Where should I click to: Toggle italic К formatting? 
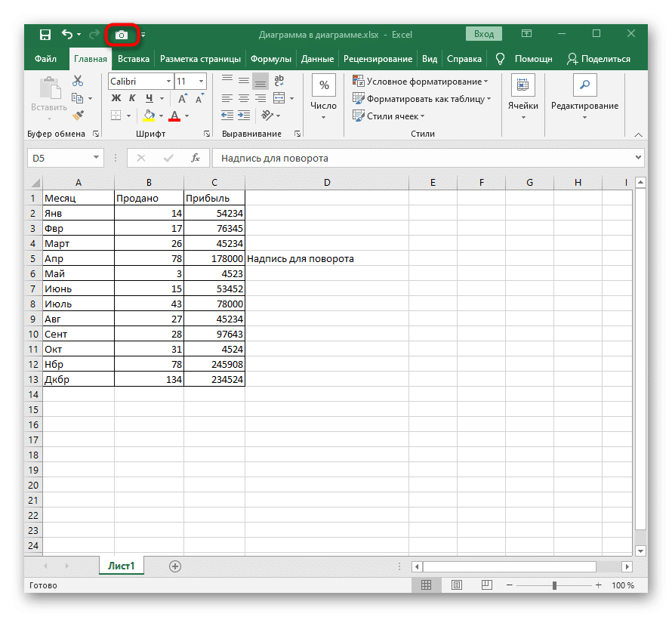coord(132,99)
